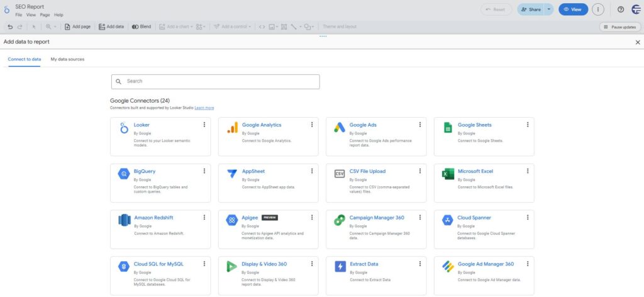The width and height of the screenshot is (644, 297).
Task: Open the View menu in menu bar
Action: (x=31, y=15)
